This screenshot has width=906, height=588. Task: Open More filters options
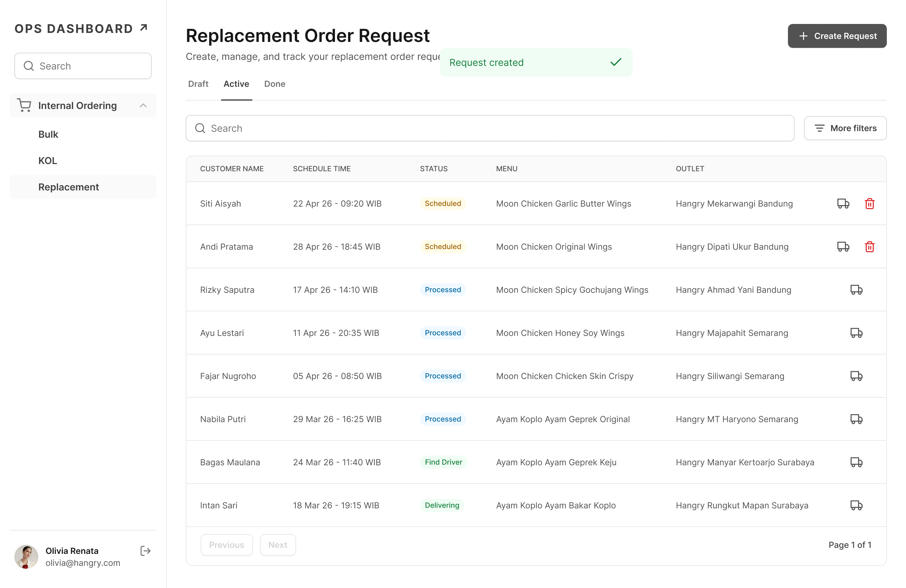tap(845, 128)
